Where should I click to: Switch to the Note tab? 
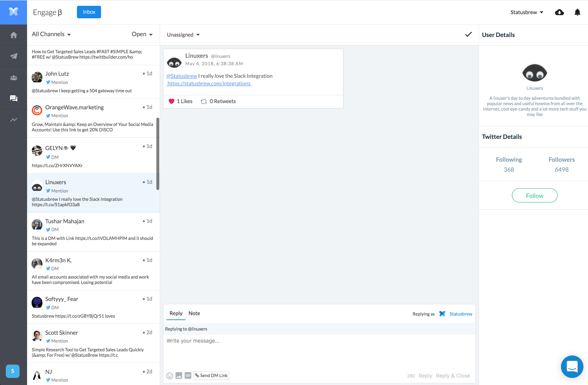194,313
